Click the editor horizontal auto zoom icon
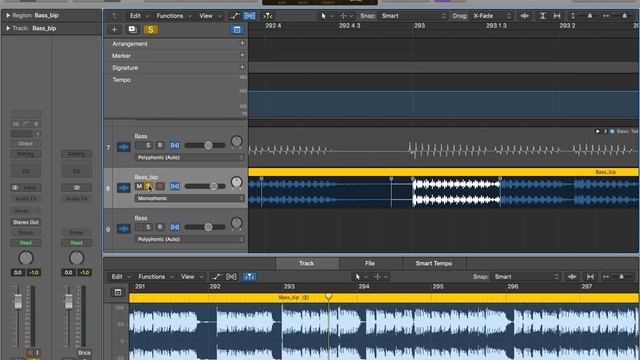 tap(590, 277)
